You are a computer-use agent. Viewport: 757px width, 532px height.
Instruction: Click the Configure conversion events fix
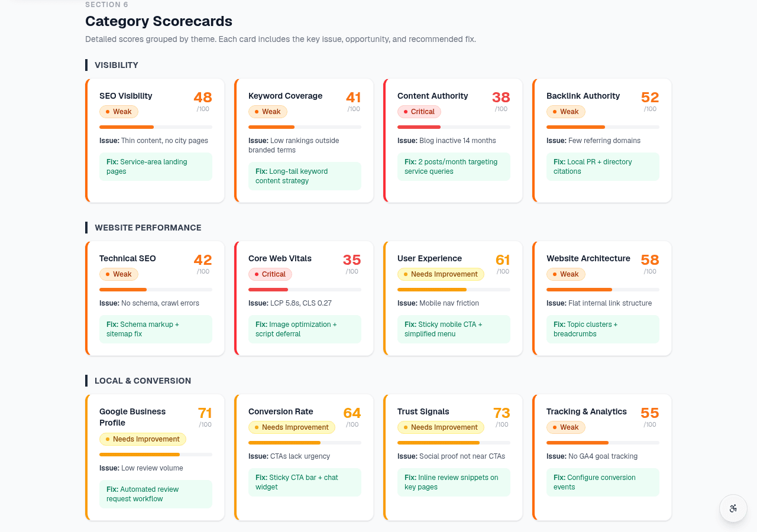point(603,482)
